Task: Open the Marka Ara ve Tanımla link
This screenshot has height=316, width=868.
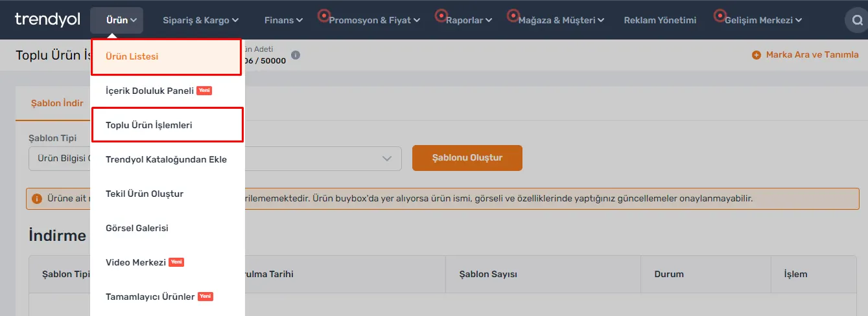Action: (812, 55)
